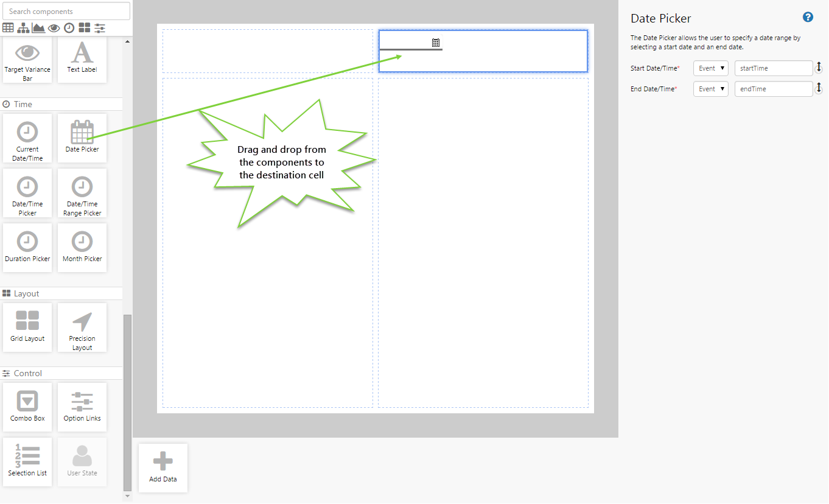This screenshot has width=829, height=504.
Task: Choose the Month Picker component
Action: 82,248
